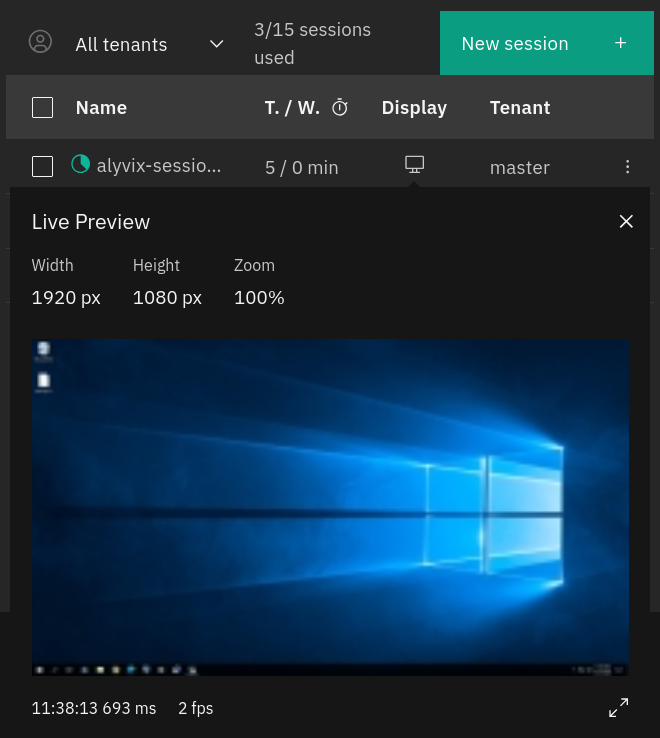Tick the checkbox for alyvix-session row
The width and height of the screenshot is (660, 738).
click(x=42, y=167)
